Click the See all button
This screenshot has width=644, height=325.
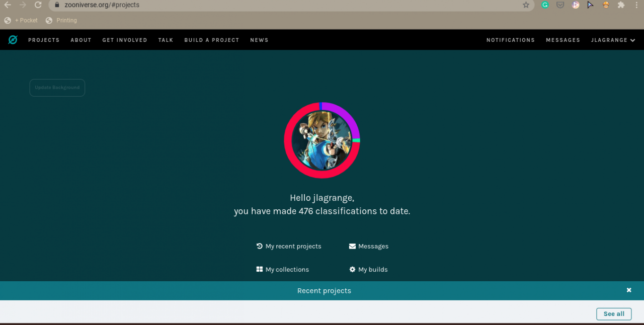[x=614, y=314]
